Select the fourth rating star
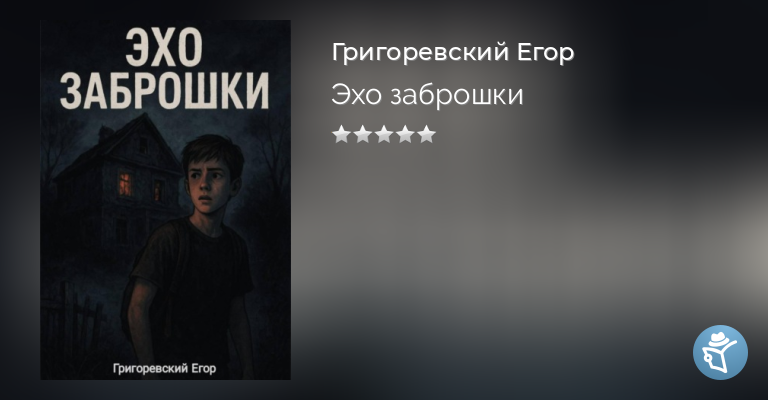The image size is (768, 400). coord(405,134)
